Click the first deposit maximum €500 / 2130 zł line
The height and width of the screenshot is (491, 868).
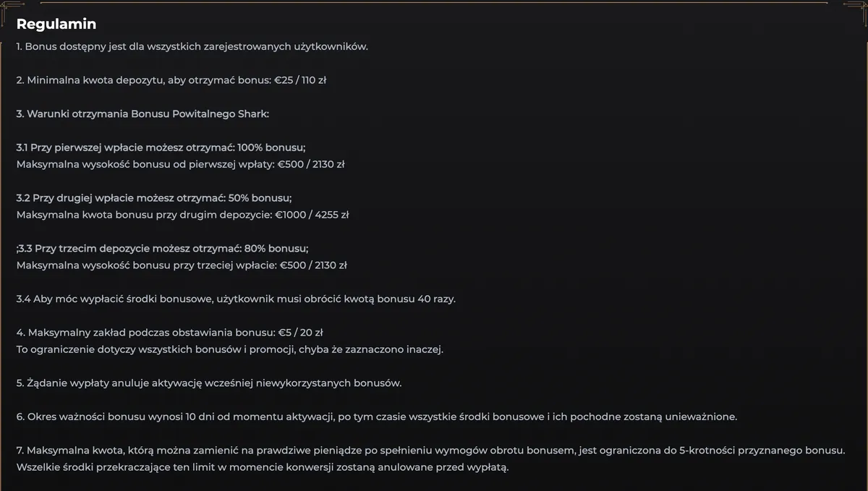pyautogui.click(x=180, y=164)
